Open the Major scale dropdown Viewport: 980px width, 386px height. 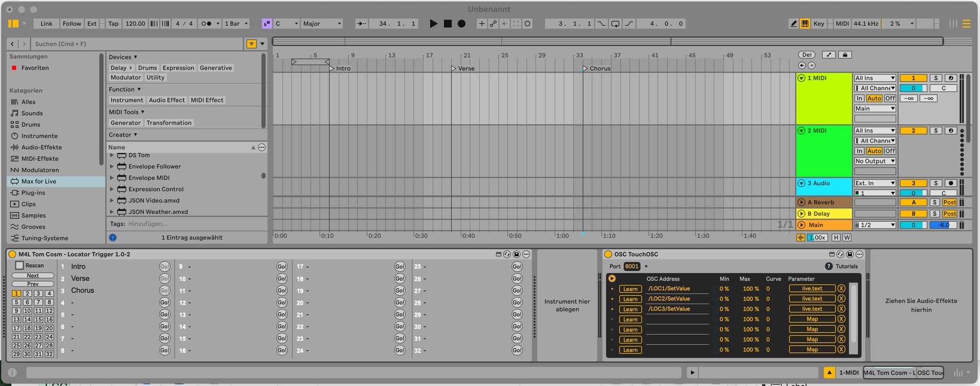(x=322, y=23)
